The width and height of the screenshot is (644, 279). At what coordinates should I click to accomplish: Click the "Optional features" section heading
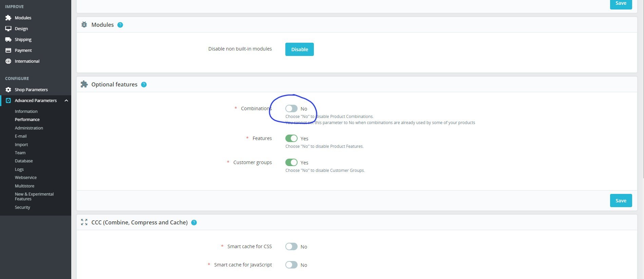click(x=114, y=84)
